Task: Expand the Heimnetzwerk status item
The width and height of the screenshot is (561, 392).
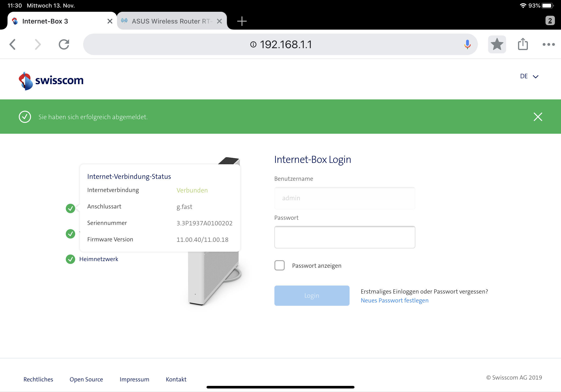Action: click(x=98, y=259)
